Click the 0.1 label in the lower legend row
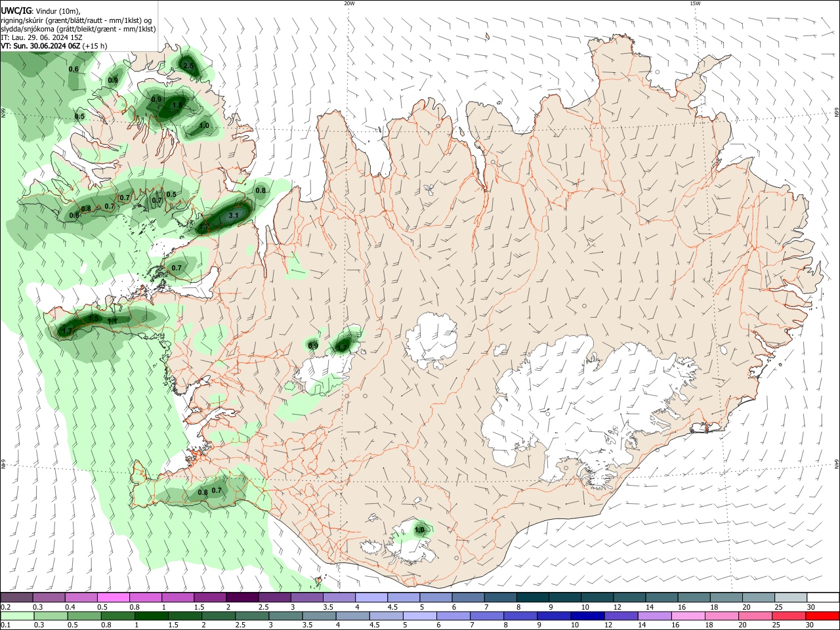The image size is (840, 630). point(5,625)
